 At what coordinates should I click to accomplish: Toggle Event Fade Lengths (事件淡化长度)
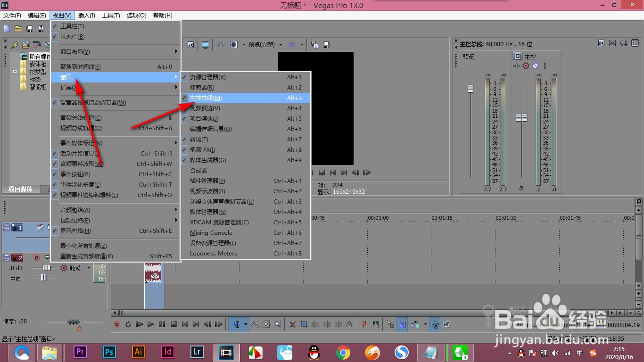click(x=116, y=185)
